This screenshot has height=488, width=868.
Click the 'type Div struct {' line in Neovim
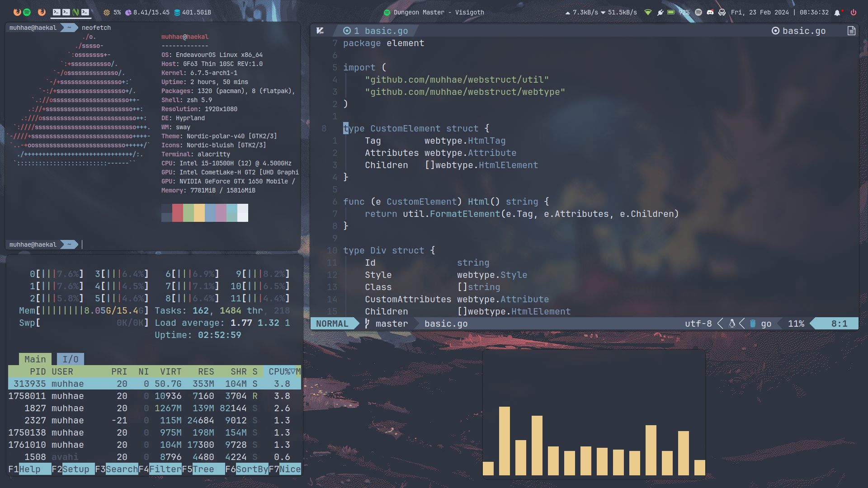click(389, 250)
